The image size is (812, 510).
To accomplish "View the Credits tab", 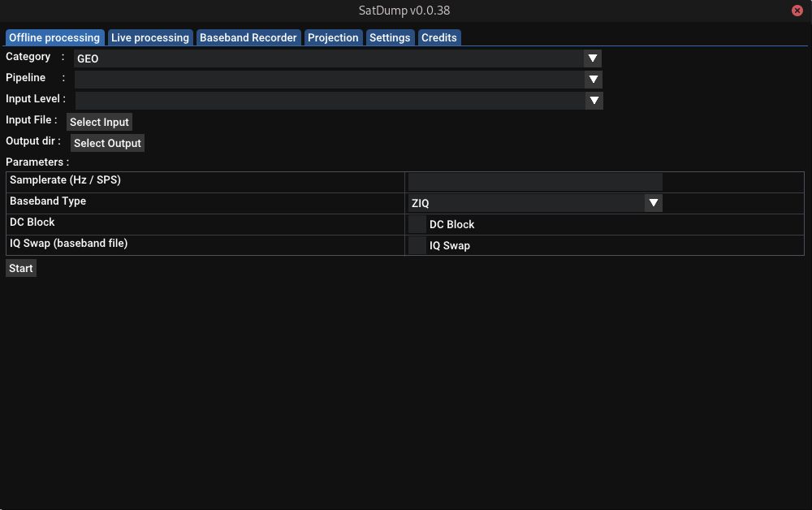I will (439, 37).
